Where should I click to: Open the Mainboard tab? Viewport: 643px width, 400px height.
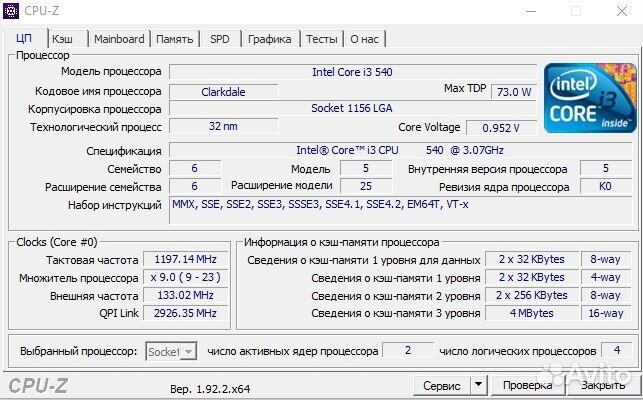point(119,39)
